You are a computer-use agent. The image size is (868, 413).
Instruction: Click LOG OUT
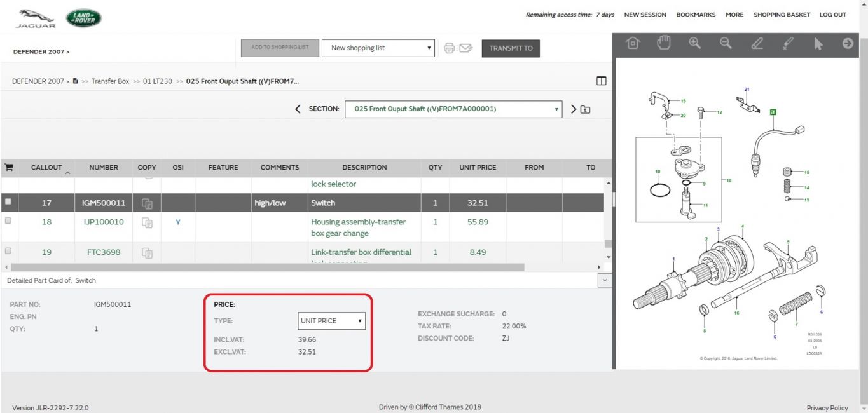point(832,15)
